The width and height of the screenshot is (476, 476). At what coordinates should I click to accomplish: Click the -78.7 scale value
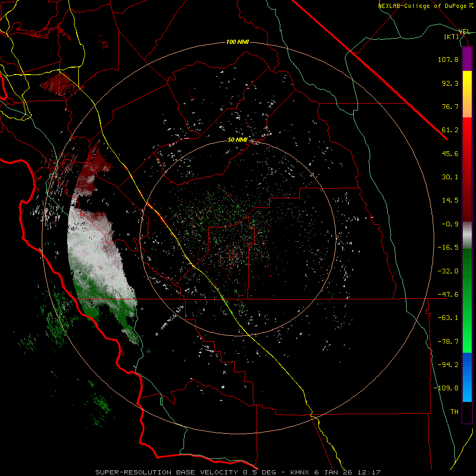point(448,342)
